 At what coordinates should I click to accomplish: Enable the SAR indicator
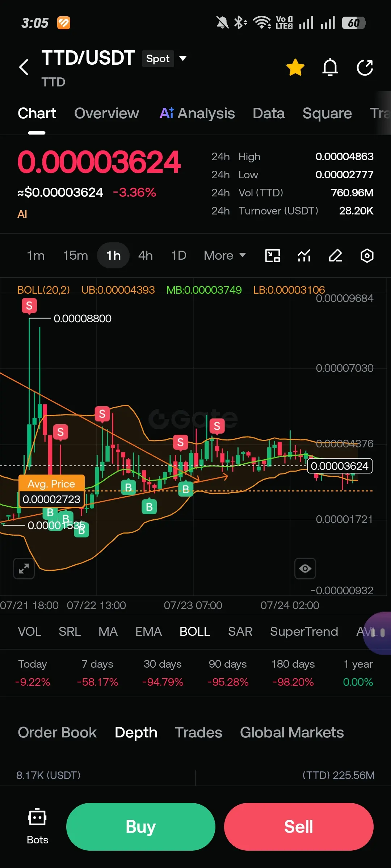(x=240, y=631)
